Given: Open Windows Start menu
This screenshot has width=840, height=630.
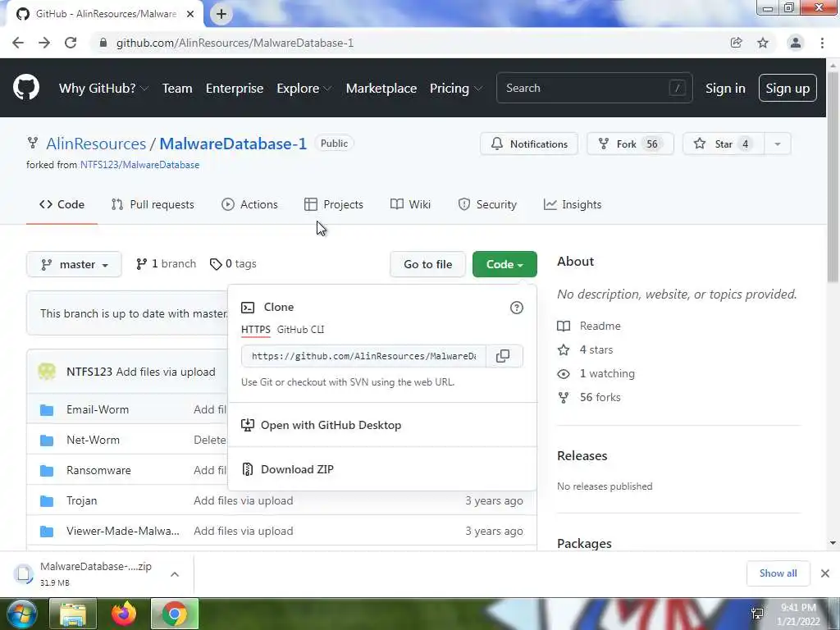Looking at the screenshot, I should (x=21, y=614).
